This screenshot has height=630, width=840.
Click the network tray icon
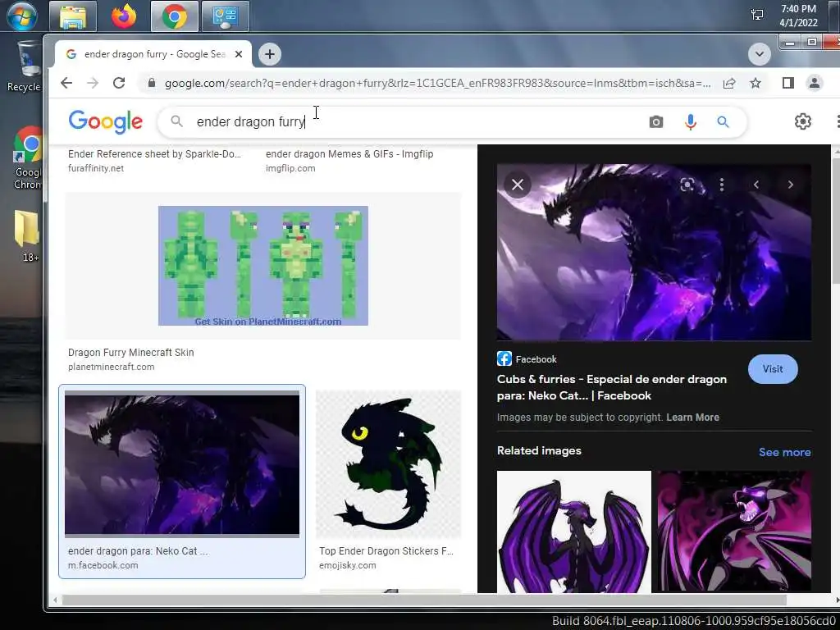tap(757, 15)
